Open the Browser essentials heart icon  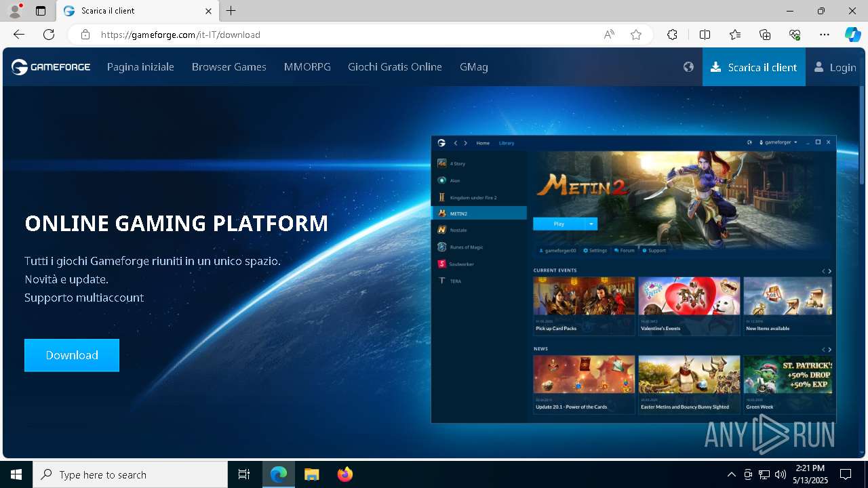coord(795,35)
